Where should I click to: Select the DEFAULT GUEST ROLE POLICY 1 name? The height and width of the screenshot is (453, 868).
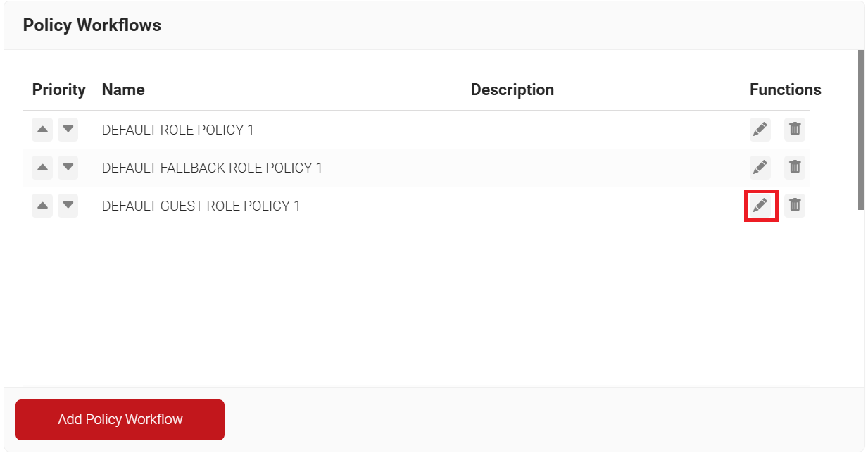pos(201,206)
